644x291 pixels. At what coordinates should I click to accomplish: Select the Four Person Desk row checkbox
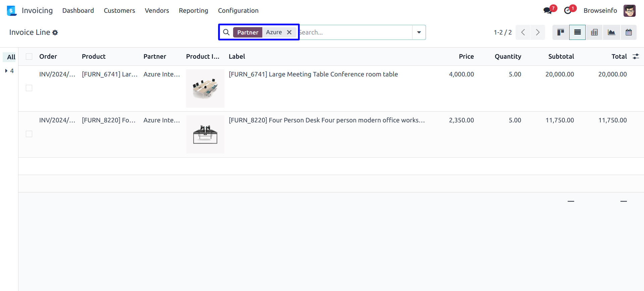point(29,134)
